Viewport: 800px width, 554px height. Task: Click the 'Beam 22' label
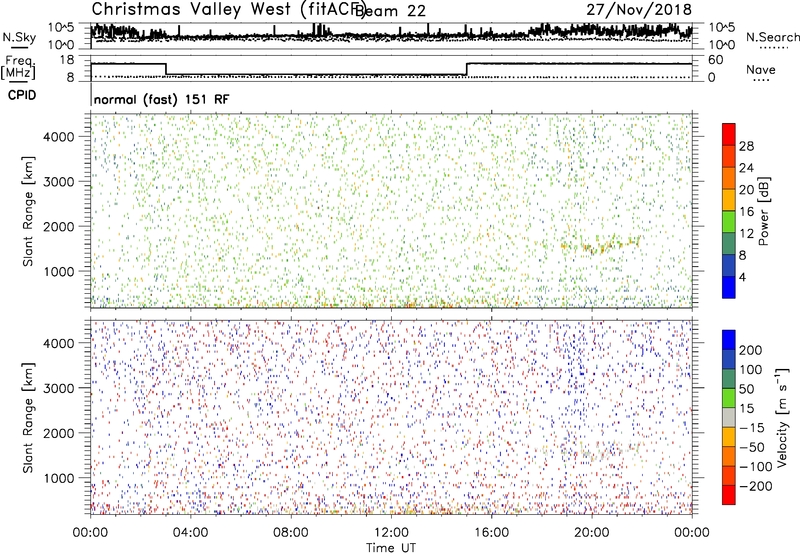pyautogui.click(x=391, y=11)
